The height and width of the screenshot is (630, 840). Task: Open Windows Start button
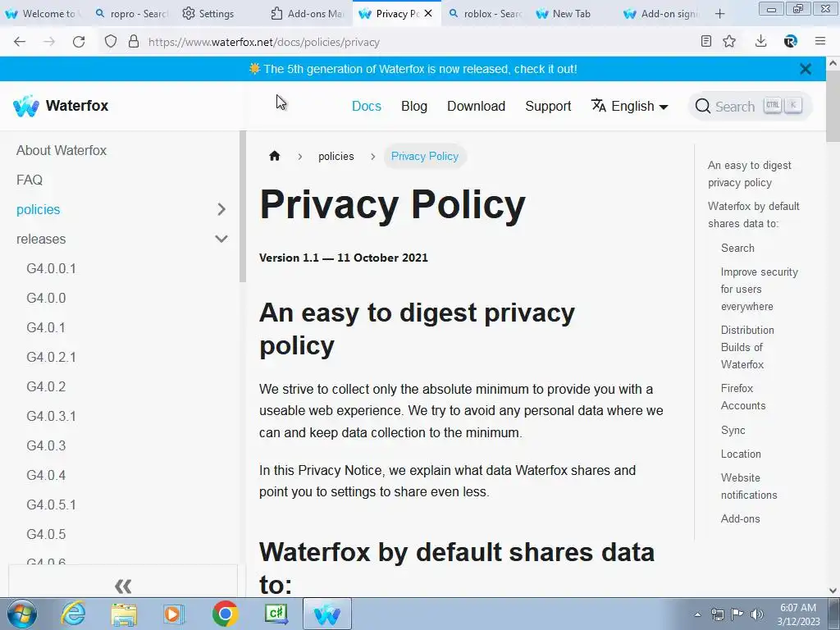22,614
